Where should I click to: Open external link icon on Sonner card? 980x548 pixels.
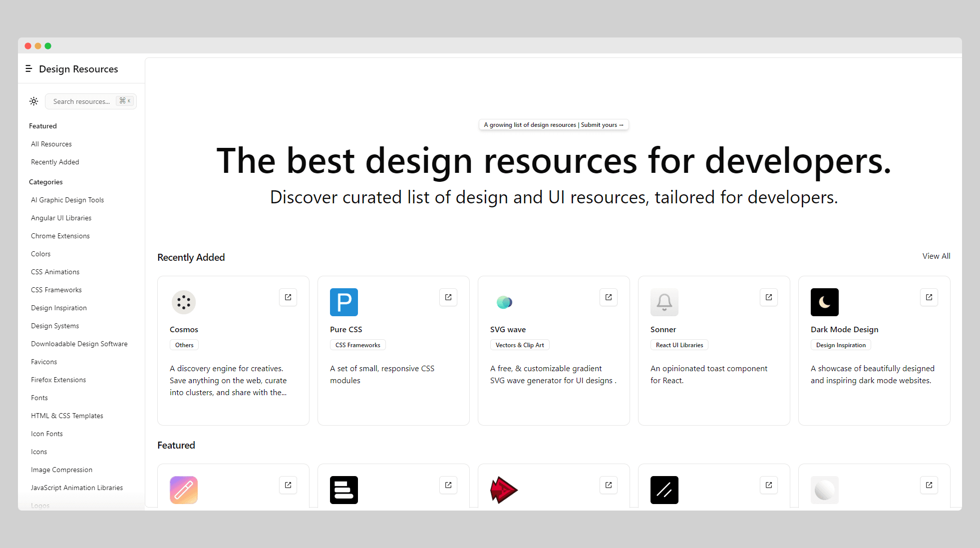tap(769, 297)
